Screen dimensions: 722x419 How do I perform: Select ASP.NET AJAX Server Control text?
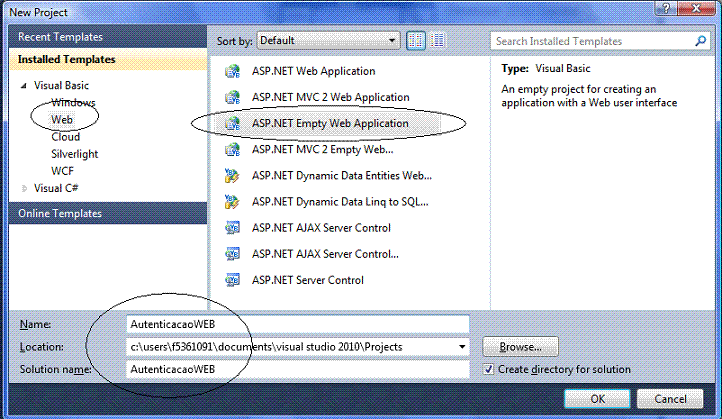321,228
